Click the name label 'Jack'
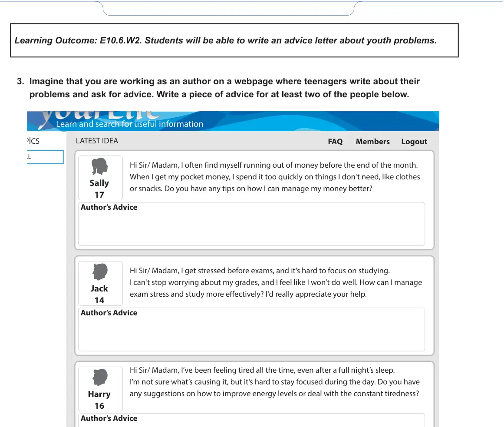This screenshot has height=427, width=504. pyautogui.click(x=99, y=288)
